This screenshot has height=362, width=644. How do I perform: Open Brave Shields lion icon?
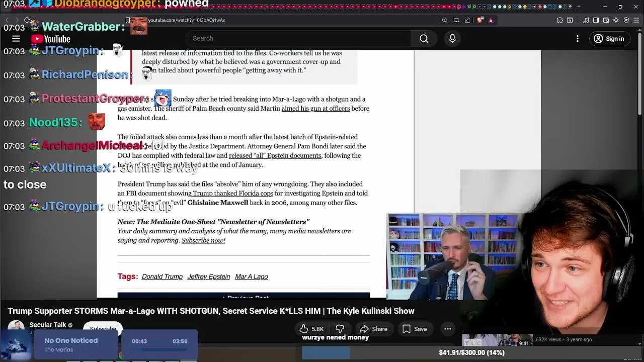tap(480, 20)
